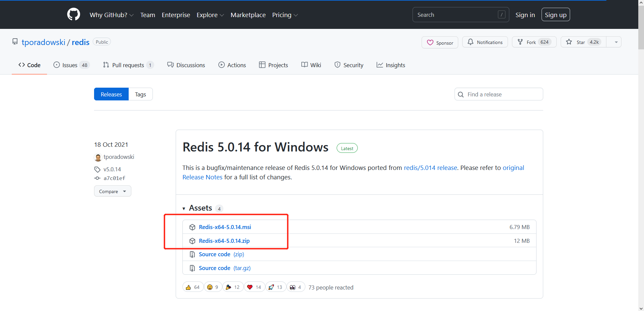The width and height of the screenshot is (644, 311).
Task: Open the Projects tab
Action: point(273,65)
